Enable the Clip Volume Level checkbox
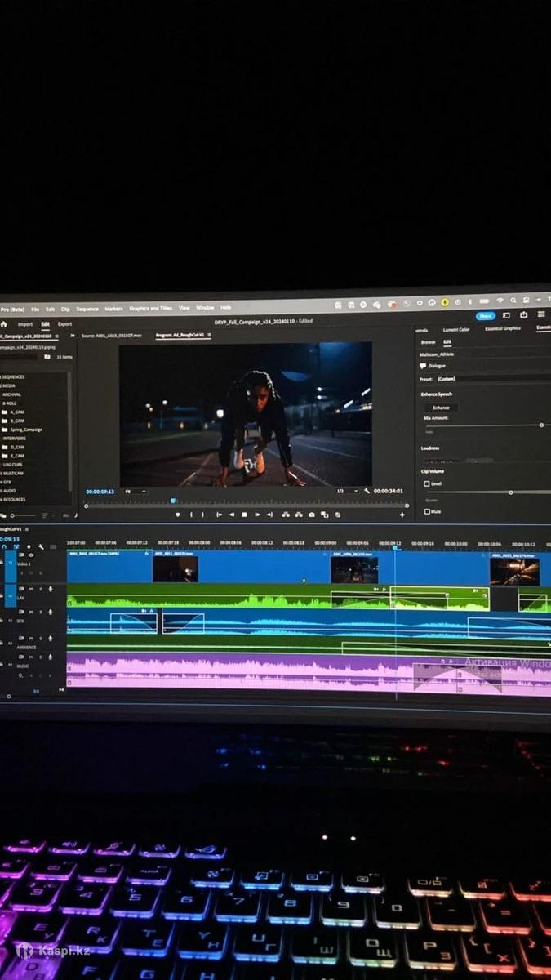This screenshot has height=980, width=551. pos(427,483)
